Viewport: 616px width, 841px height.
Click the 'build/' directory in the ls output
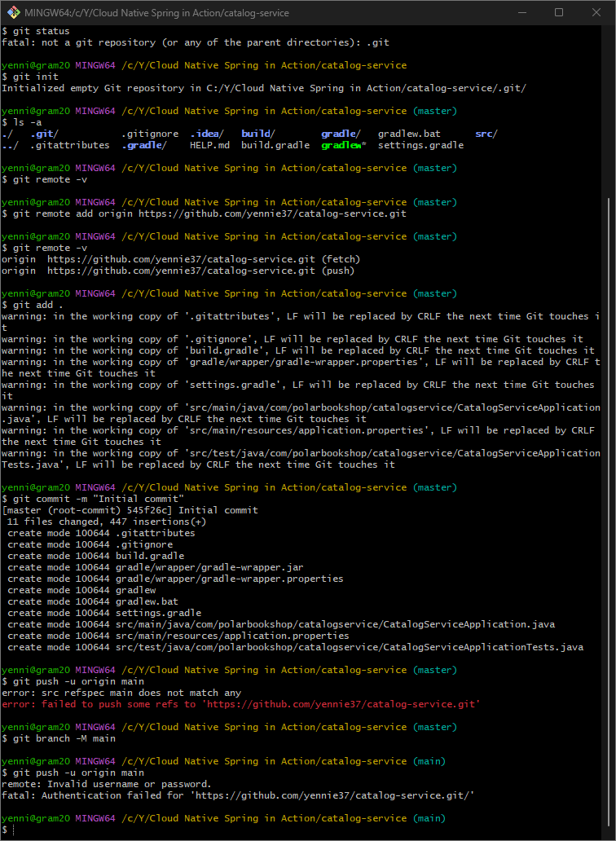(257, 134)
